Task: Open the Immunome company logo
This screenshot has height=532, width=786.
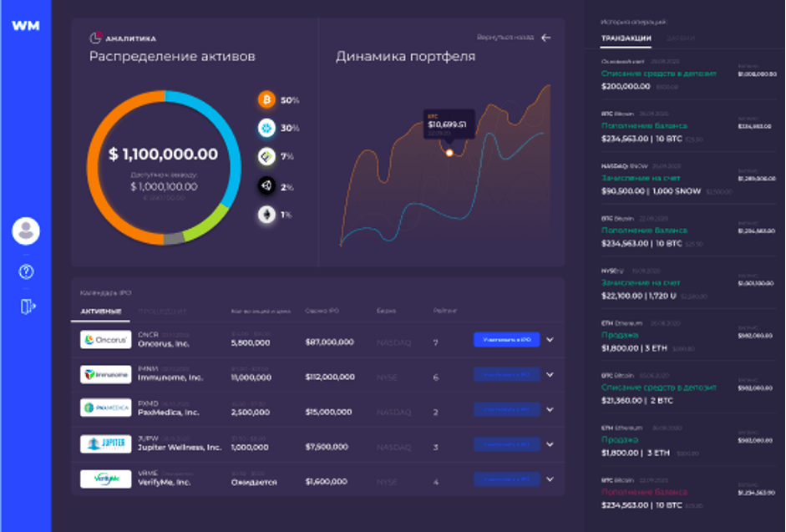Action: point(106,374)
